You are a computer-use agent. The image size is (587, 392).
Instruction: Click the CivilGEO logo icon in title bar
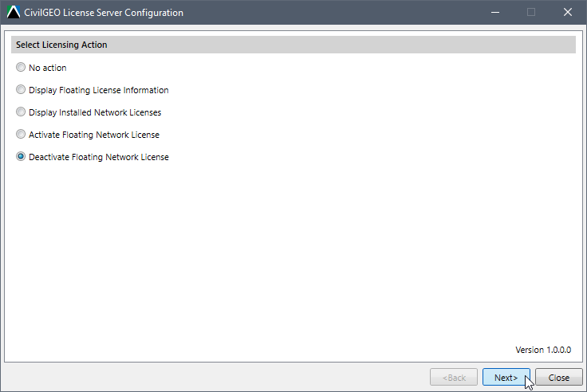[14, 12]
